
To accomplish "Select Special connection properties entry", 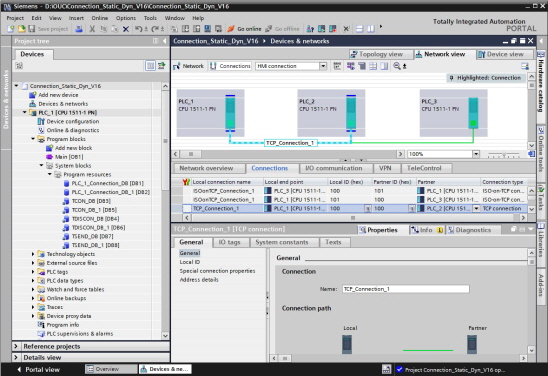I will (217, 271).
